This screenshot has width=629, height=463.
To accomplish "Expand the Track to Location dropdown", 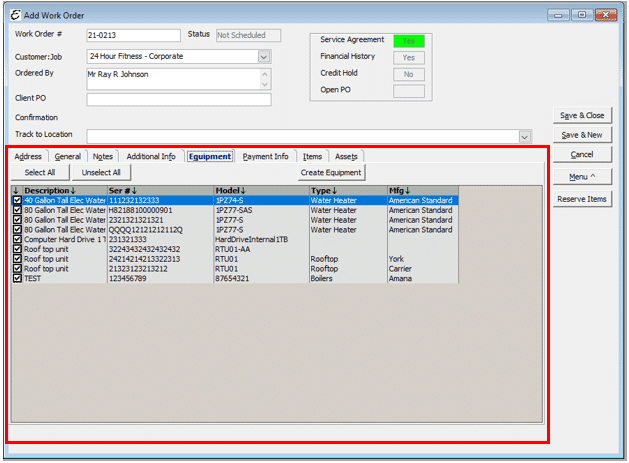I will click(x=524, y=136).
